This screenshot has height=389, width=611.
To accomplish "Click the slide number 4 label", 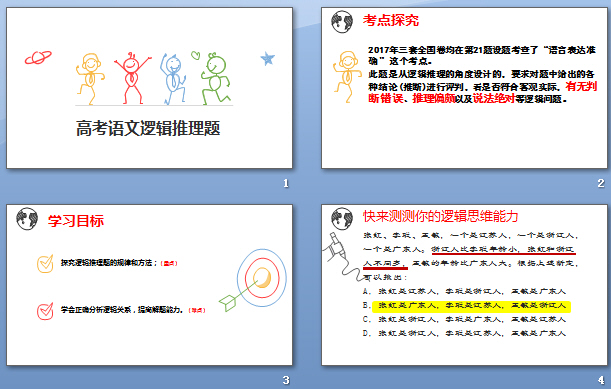I will point(601,380).
